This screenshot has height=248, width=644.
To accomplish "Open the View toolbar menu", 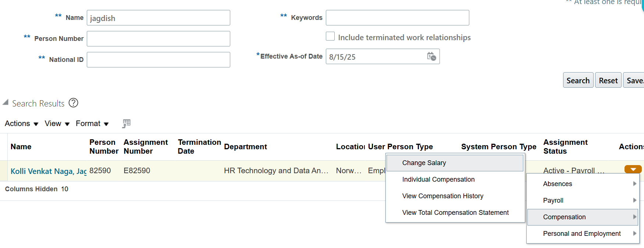I will tap(57, 123).
